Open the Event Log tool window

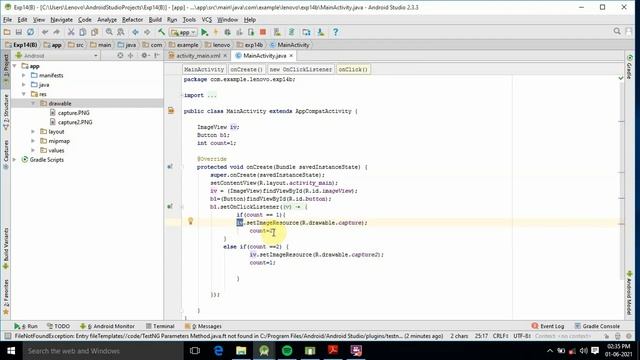point(548,326)
